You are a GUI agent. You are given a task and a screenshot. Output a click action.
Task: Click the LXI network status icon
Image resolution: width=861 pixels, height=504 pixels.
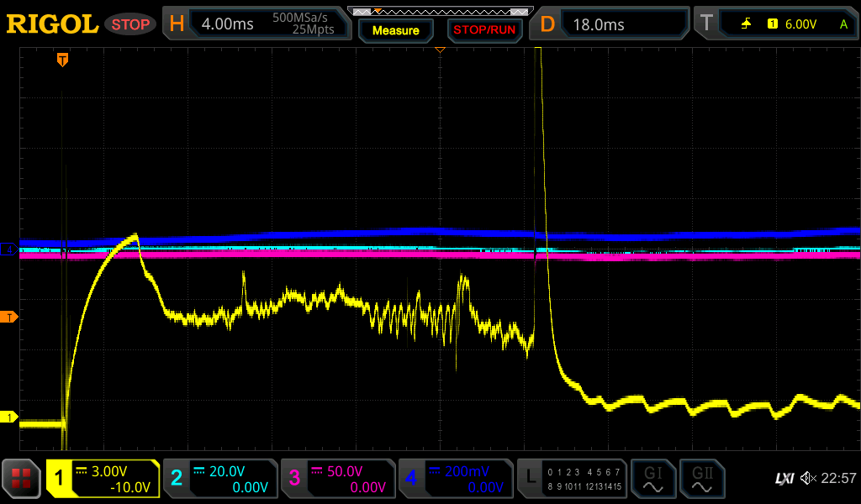[x=784, y=479]
